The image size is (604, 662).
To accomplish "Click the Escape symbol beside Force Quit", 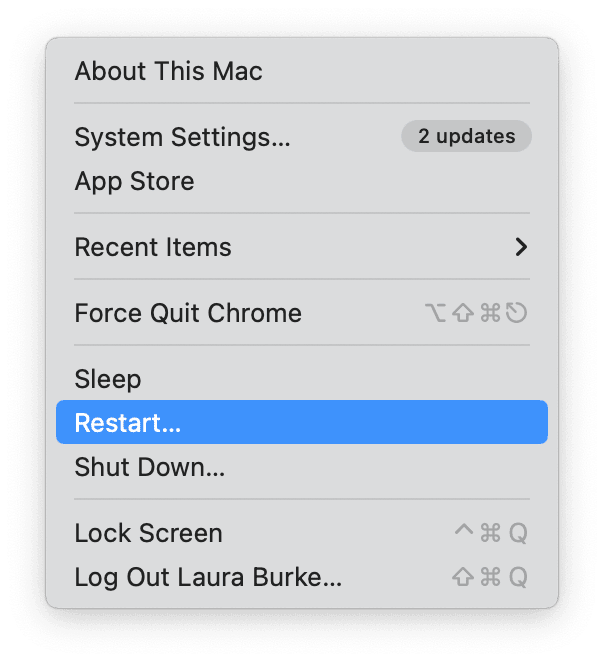I will [517, 314].
